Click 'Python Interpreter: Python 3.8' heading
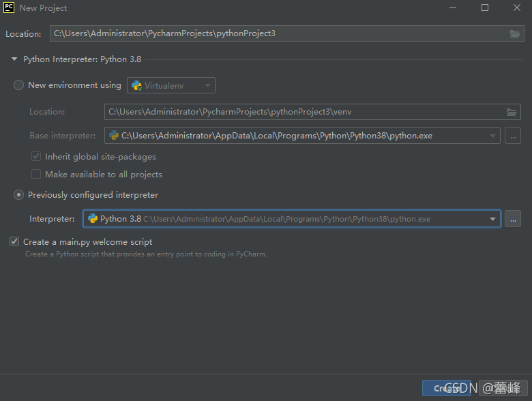Image resolution: width=532 pixels, height=401 pixels. tap(82, 59)
